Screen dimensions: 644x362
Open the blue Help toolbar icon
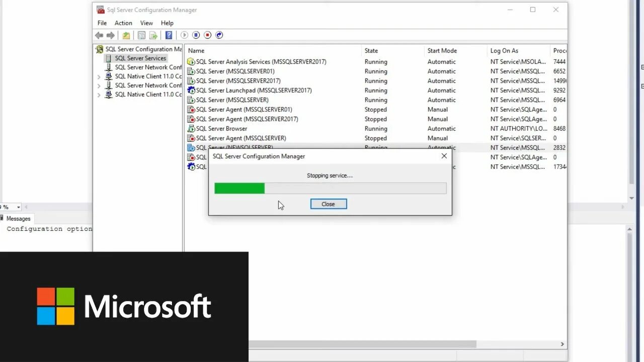tap(169, 35)
